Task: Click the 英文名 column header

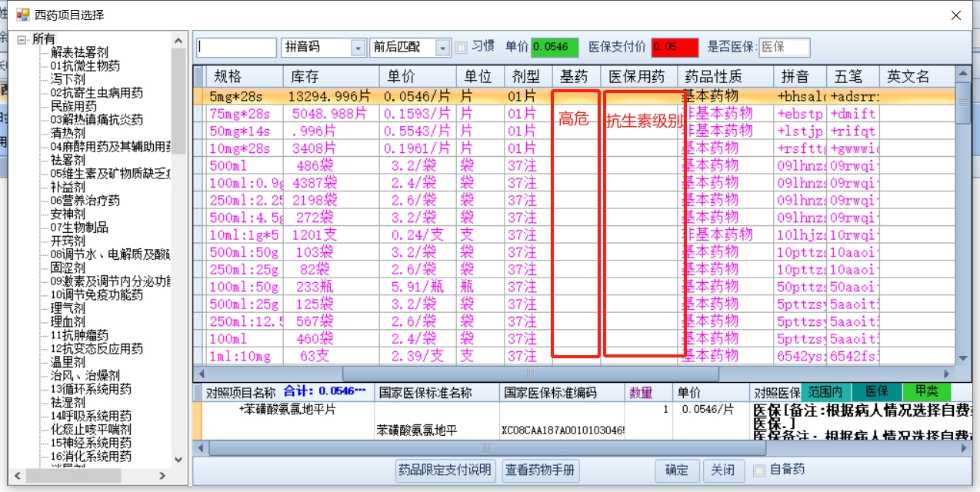Action: pyautogui.click(x=917, y=77)
